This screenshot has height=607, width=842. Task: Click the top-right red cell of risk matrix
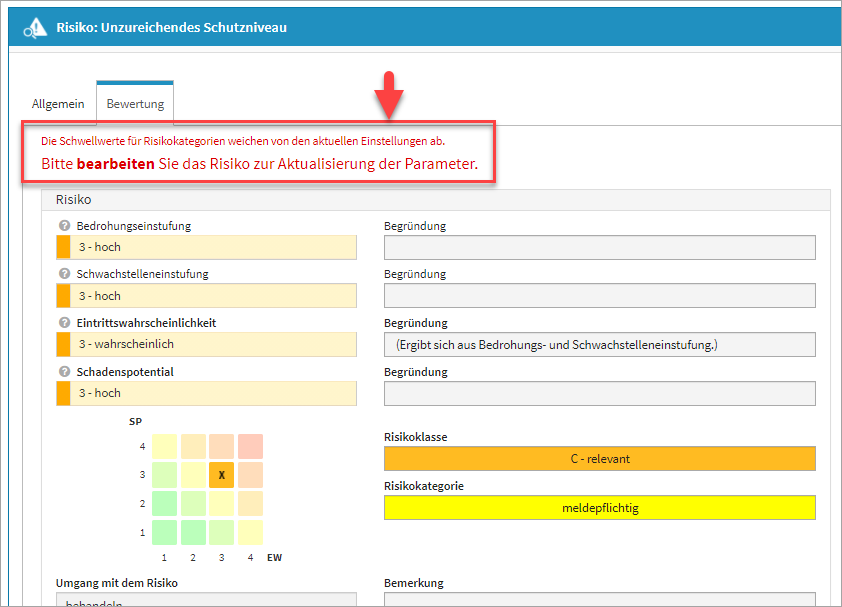point(250,447)
